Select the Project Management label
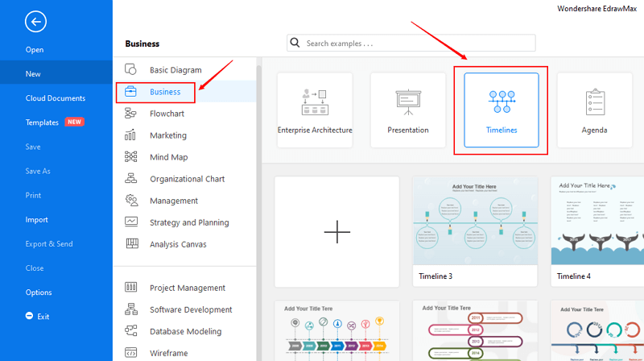The height and width of the screenshot is (361, 644). click(x=188, y=288)
